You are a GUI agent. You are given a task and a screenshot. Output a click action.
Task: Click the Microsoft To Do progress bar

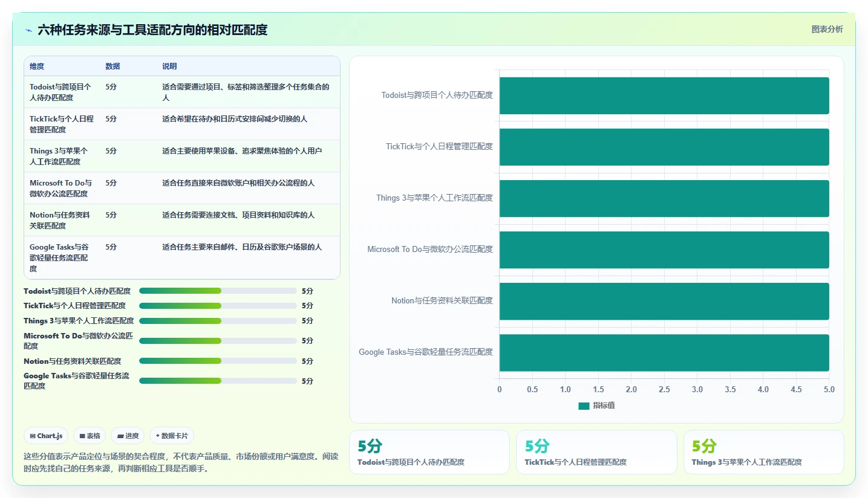click(218, 341)
